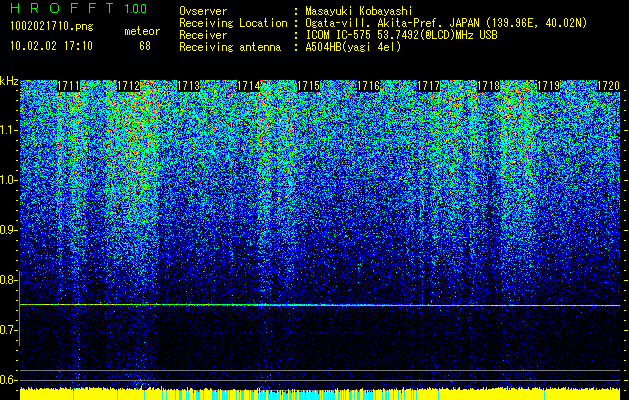
Task: Click the 1715 time marker
Action: click(x=308, y=86)
